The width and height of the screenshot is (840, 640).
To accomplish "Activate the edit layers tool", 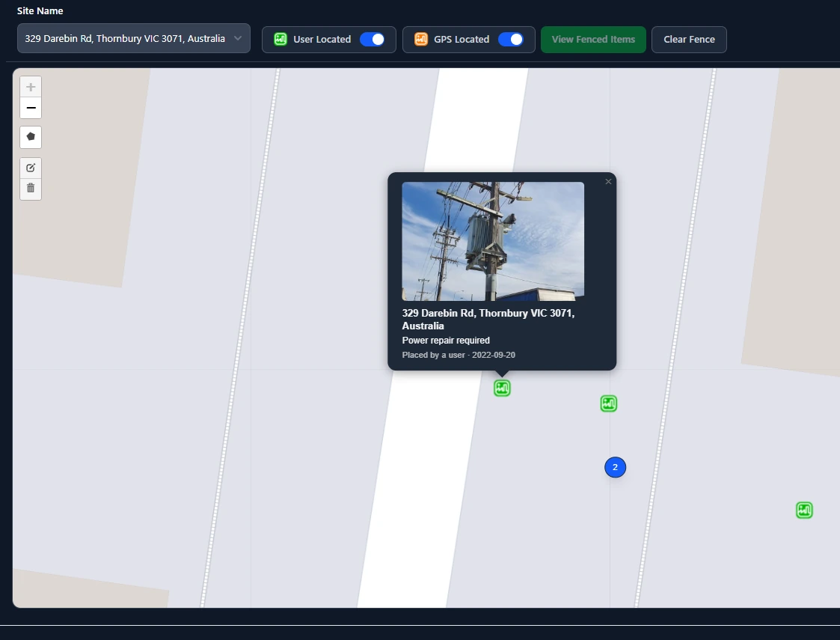I will [31, 168].
